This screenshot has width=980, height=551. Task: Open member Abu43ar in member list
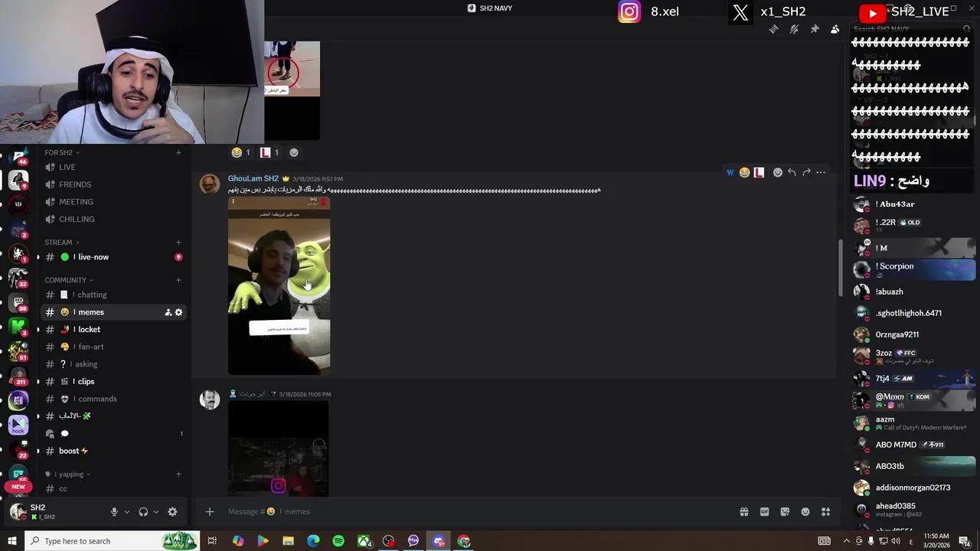point(913,204)
